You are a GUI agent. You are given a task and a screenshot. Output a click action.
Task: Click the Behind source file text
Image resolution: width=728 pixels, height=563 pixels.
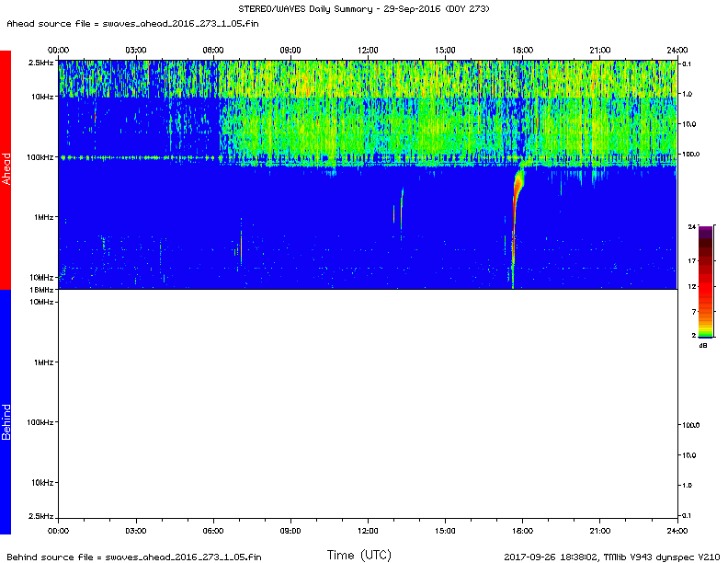(x=134, y=557)
